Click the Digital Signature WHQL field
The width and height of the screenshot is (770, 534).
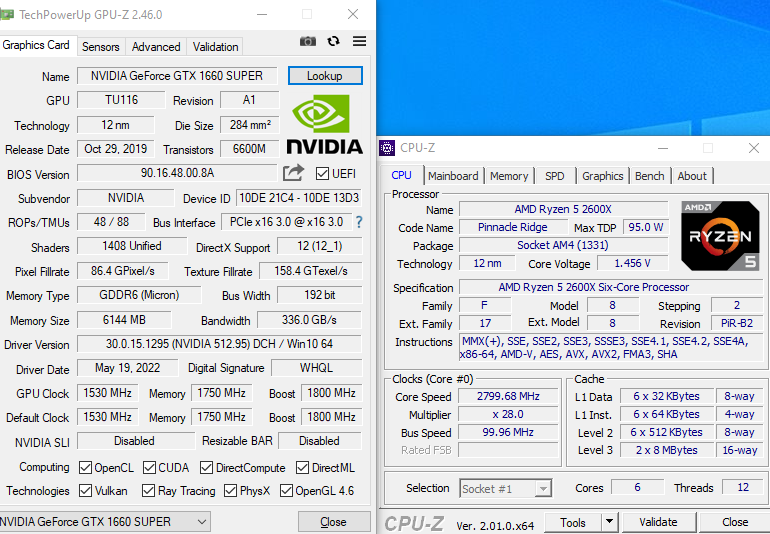(x=317, y=368)
